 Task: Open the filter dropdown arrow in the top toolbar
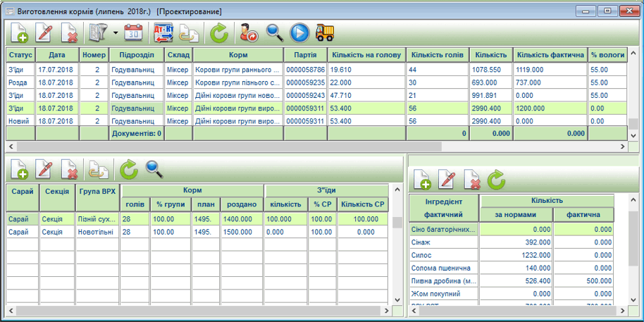tap(115, 33)
